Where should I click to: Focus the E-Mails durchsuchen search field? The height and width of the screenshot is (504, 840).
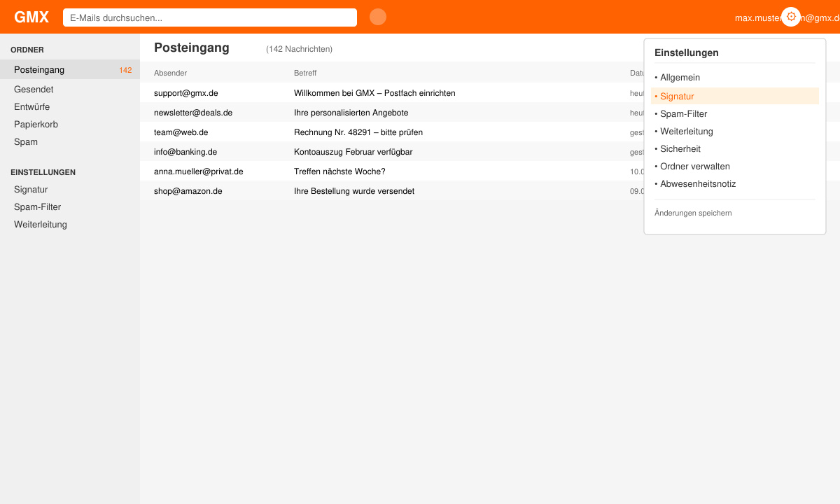point(210,17)
